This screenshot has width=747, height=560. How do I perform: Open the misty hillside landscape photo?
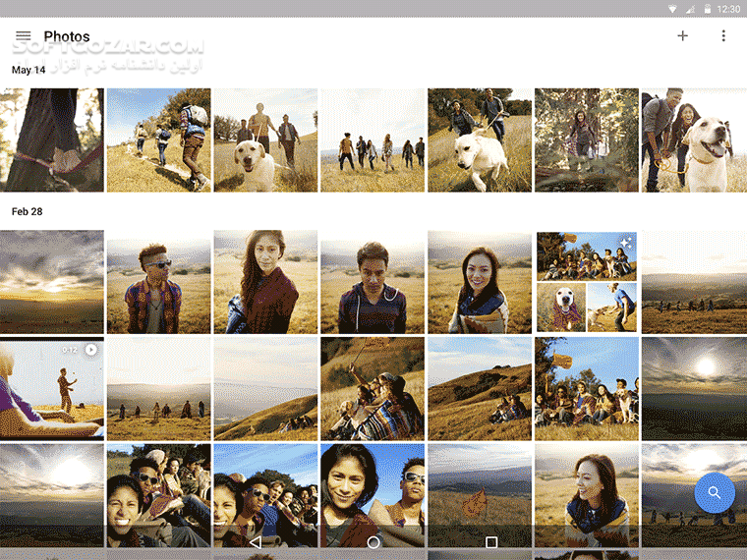265,388
